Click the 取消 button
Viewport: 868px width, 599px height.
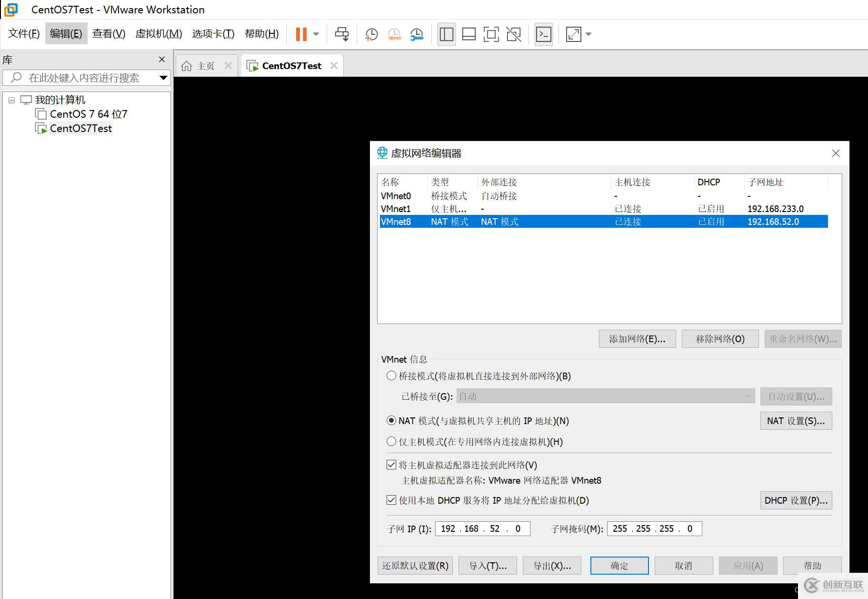coord(683,566)
